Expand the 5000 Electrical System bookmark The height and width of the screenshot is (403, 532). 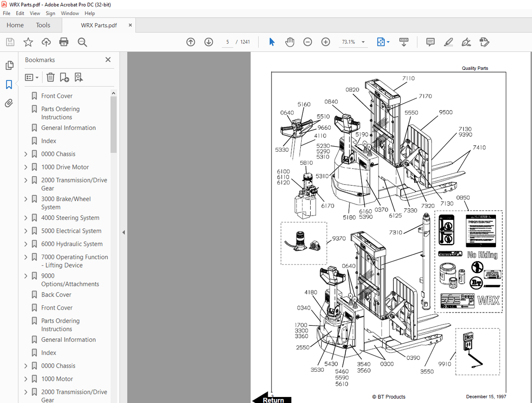(x=26, y=231)
